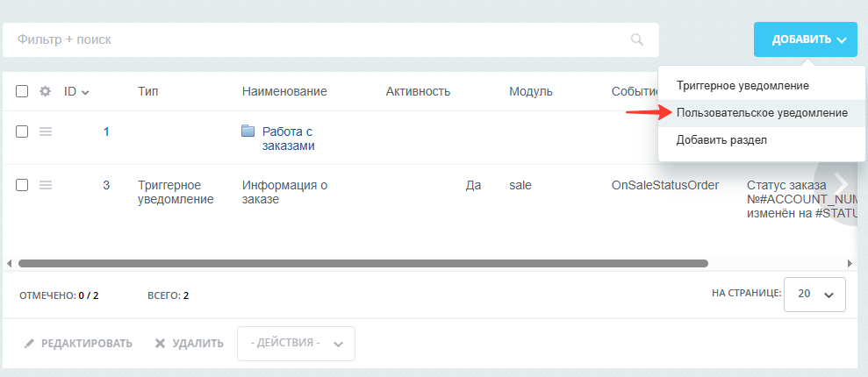The height and width of the screenshot is (377, 868).
Task: Click drag handle of row ID 3
Action: coord(46,185)
